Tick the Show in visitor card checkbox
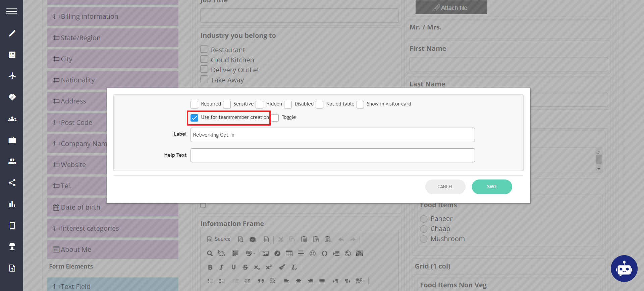 (360, 104)
